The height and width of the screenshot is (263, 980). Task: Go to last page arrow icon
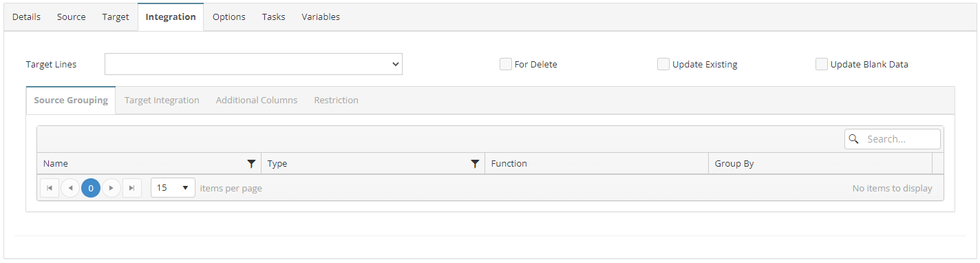point(132,188)
